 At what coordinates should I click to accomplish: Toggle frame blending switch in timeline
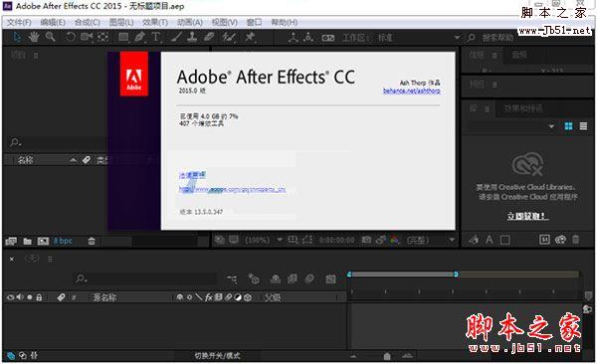[x=293, y=279]
